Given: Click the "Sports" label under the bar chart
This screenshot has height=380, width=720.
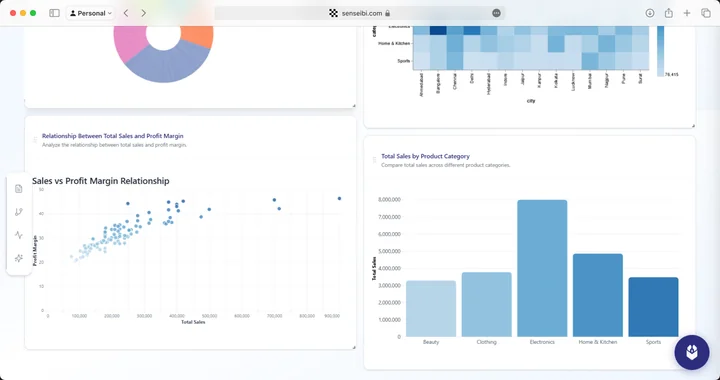Looking at the screenshot, I should (653, 342).
